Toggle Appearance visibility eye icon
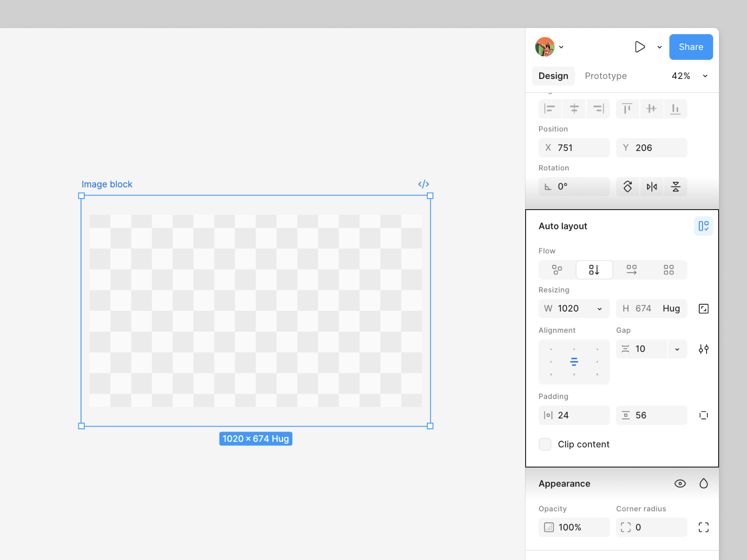 (680, 483)
